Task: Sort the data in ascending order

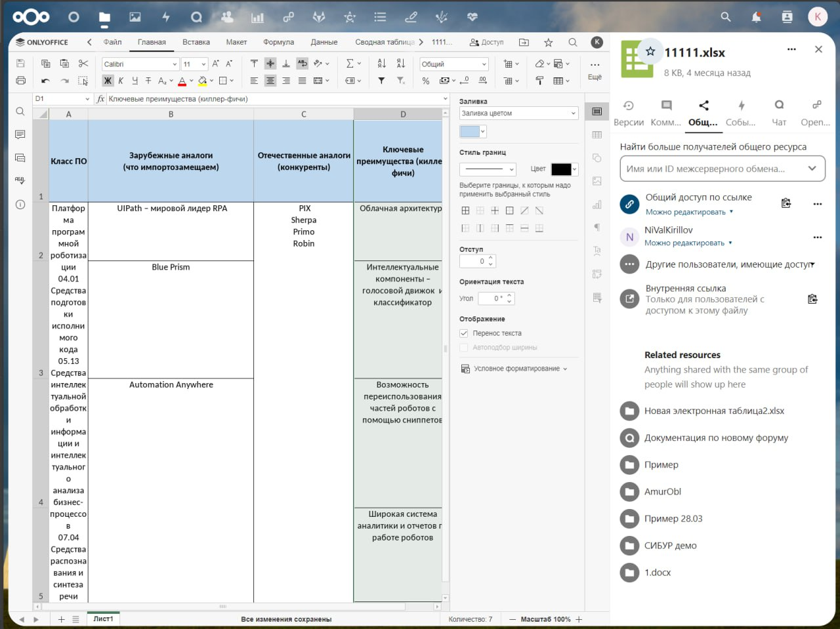Action: pyautogui.click(x=382, y=64)
